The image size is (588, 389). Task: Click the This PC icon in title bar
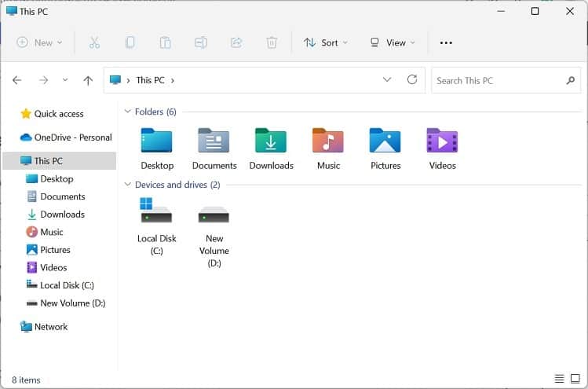point(12,11)
